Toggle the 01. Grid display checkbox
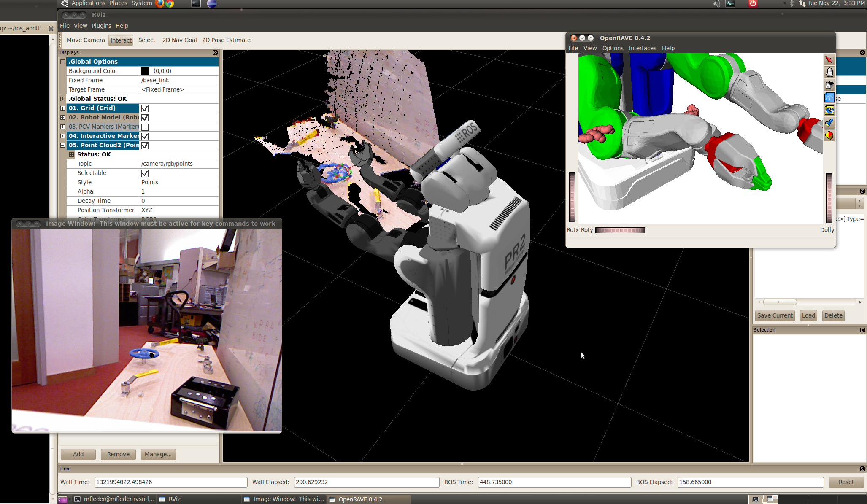 [x=145, y=108]
